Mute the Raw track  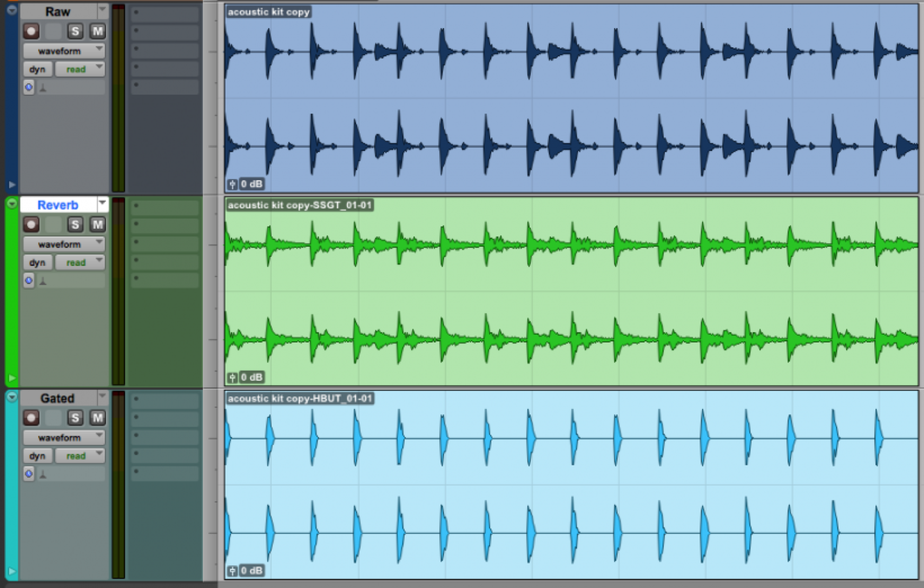pyautogui.click(x=97, y=31)
